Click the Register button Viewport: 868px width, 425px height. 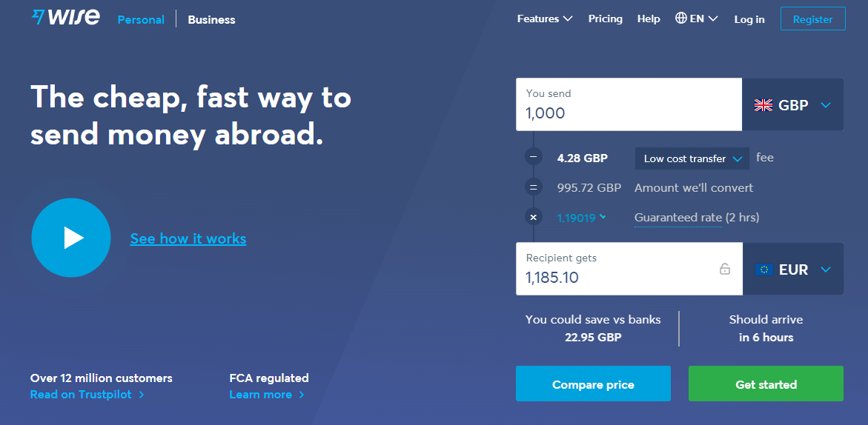click(812, 19)
